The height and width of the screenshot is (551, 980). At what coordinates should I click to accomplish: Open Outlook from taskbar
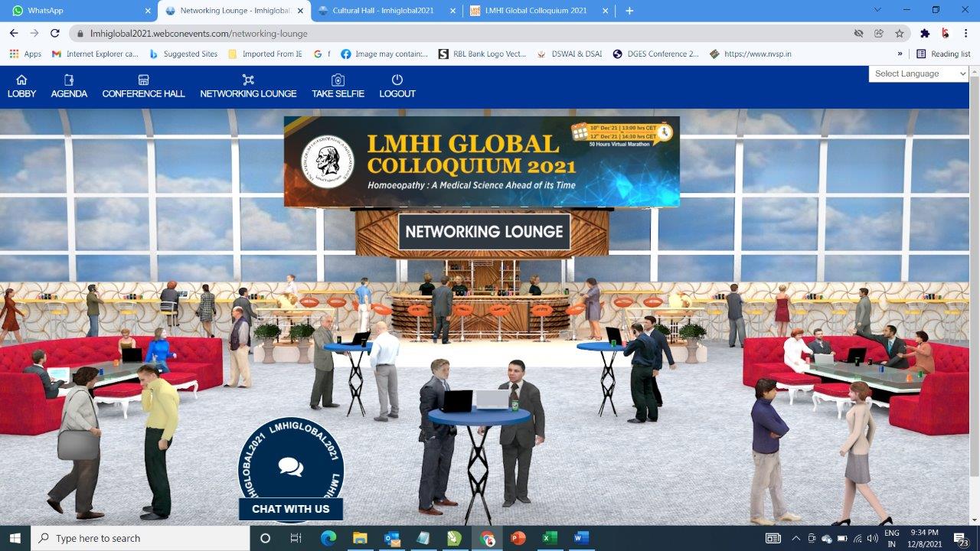coord(392,538)
